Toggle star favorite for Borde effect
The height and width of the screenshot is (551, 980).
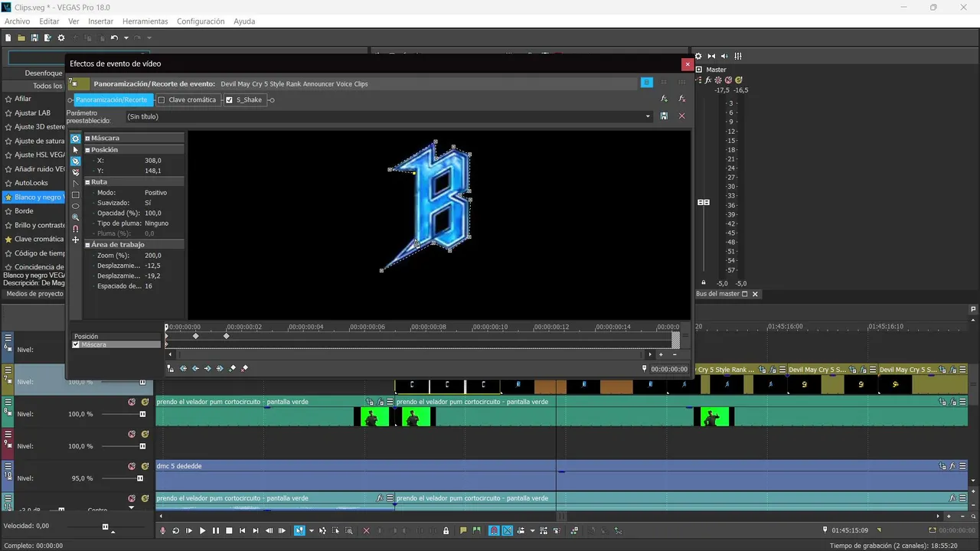(x=8, y=211)
